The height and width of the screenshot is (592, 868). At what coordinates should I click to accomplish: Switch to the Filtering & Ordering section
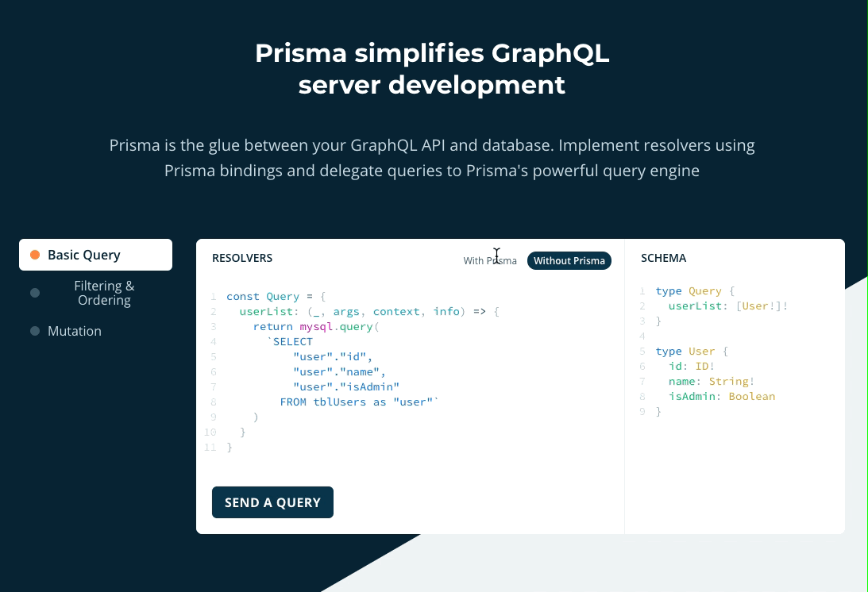[103, 293]
